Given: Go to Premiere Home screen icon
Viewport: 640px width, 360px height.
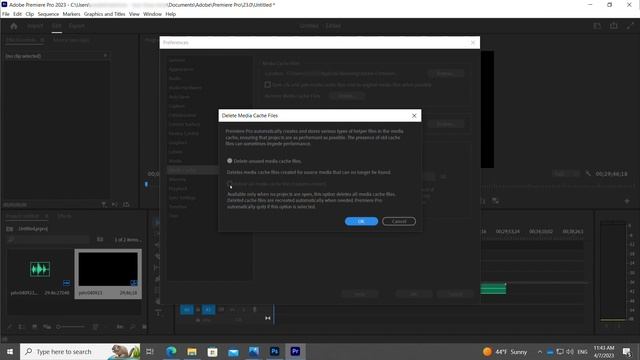Looking at the screenshot, I should pyautogui.click(x=14, y=26).
